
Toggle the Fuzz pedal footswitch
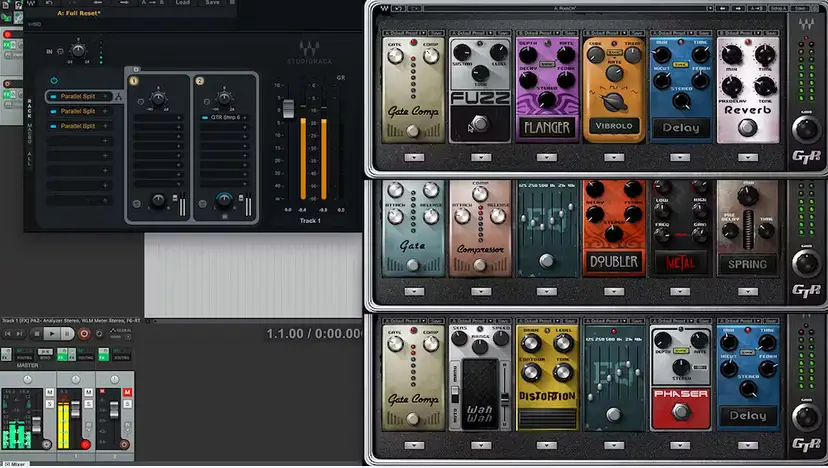(480, 124)
